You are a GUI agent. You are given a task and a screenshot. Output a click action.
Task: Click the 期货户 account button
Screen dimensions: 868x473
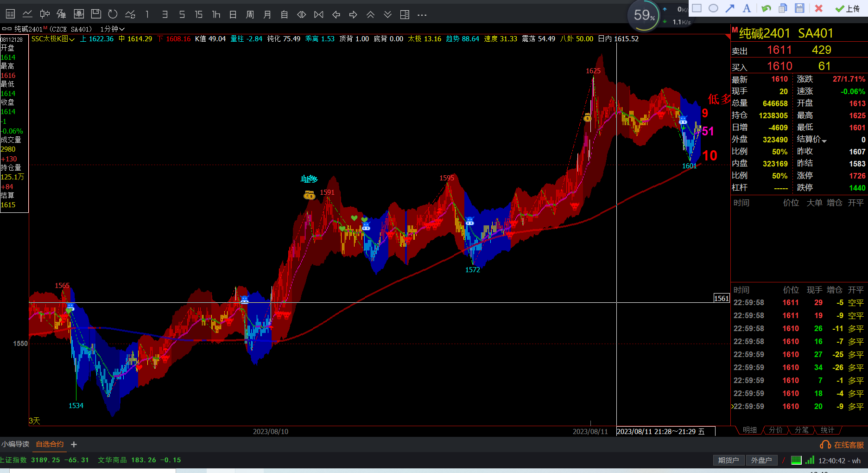tap(729, 460)
